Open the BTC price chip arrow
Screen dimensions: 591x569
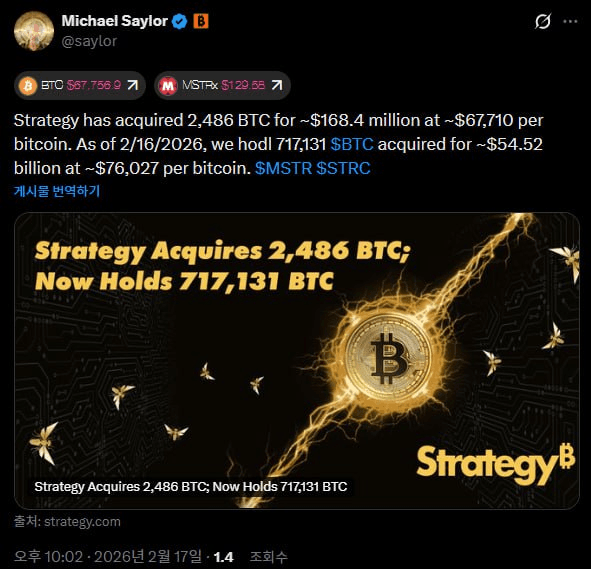(132, 85)
